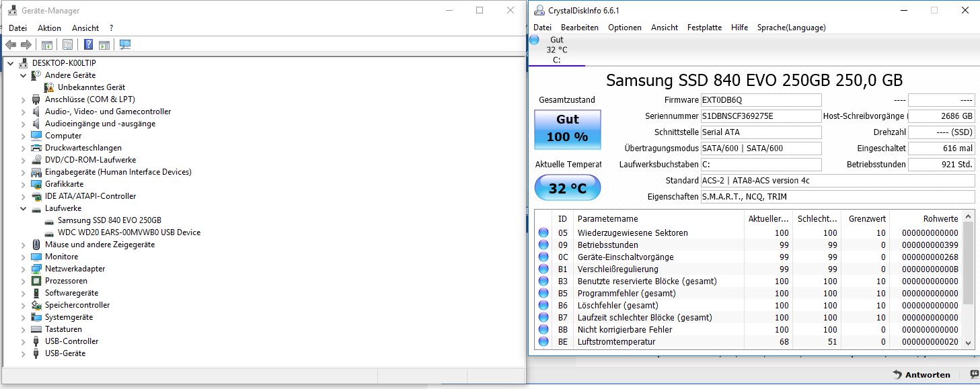Click the SMART list scrollbar down arrow
The image size is (980, 389).
pyautogui.click(x=969, y=343)
